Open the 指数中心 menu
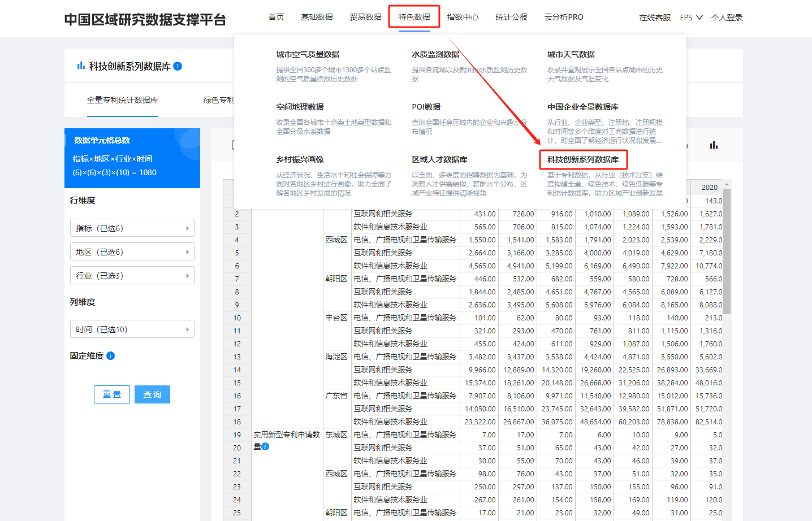Image resolution: width=812 pixels, height=521 pixels. click(463, 17)
